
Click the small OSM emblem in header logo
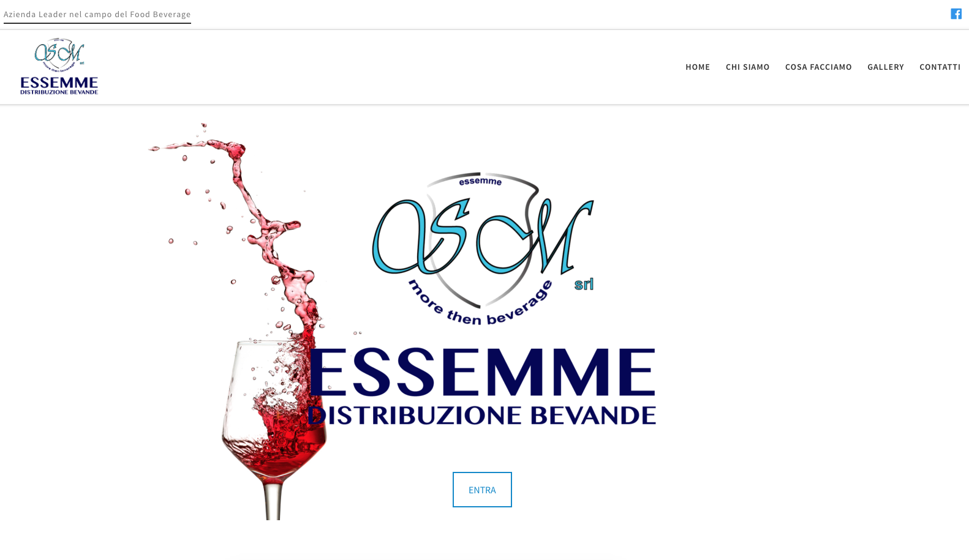click(x=59, y=55)
